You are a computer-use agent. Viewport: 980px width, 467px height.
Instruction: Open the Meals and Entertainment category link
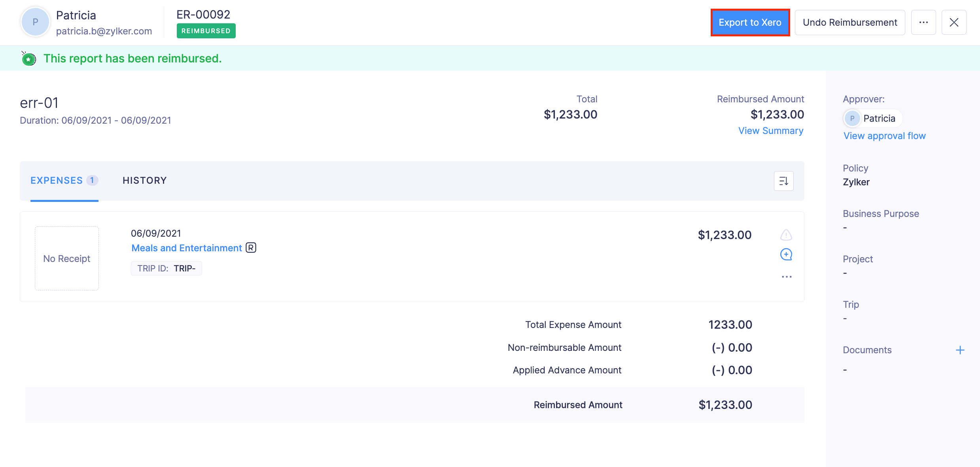(186, 248)
